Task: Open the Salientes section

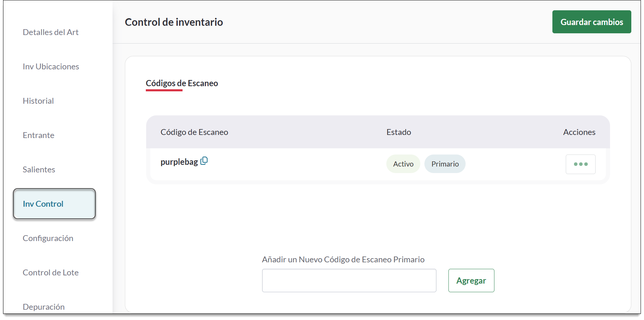Action: coord(39,169)
